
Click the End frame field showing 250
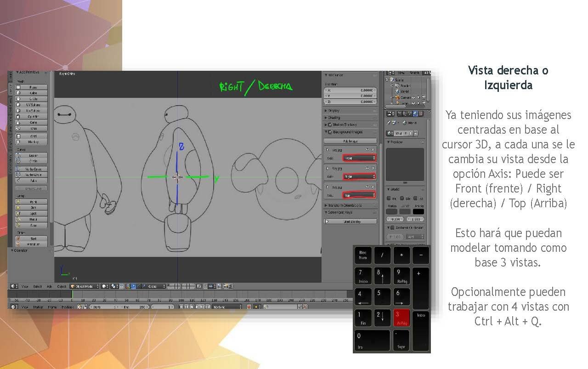(134, 307)
